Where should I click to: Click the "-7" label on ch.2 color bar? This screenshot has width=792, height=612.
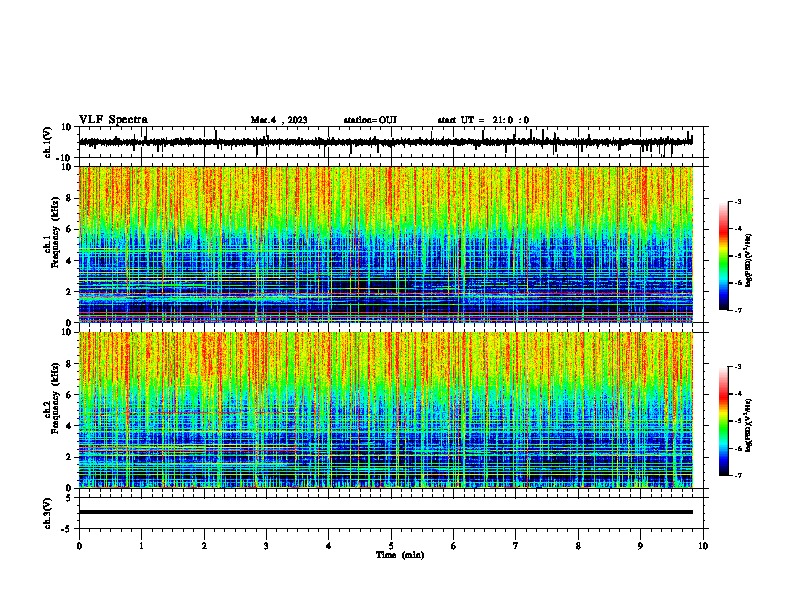tap(737, 476)
